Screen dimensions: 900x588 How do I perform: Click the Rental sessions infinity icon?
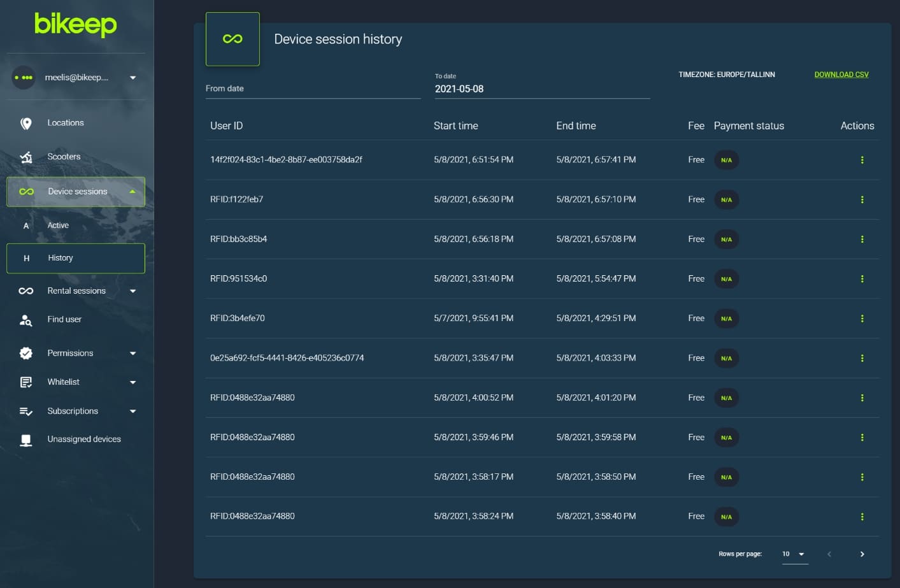(26, 291)
